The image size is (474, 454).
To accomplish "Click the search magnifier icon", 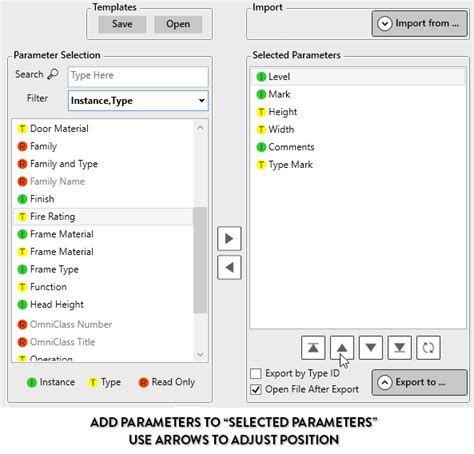I will coord(53,74).
